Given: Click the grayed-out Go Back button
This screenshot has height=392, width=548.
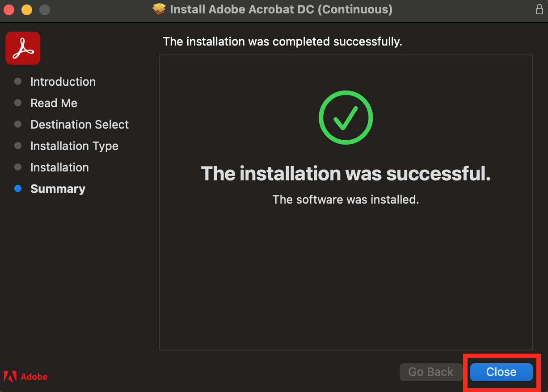Looking at the screenshot, I should click(x=431, y=372).
